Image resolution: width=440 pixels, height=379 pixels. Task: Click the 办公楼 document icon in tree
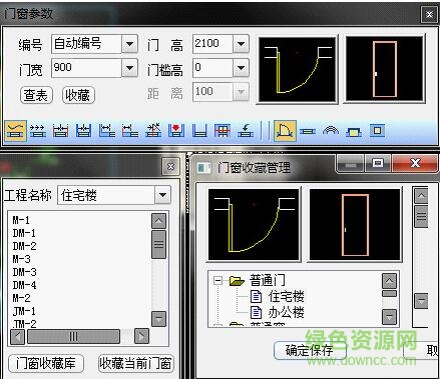click(256, 312)
